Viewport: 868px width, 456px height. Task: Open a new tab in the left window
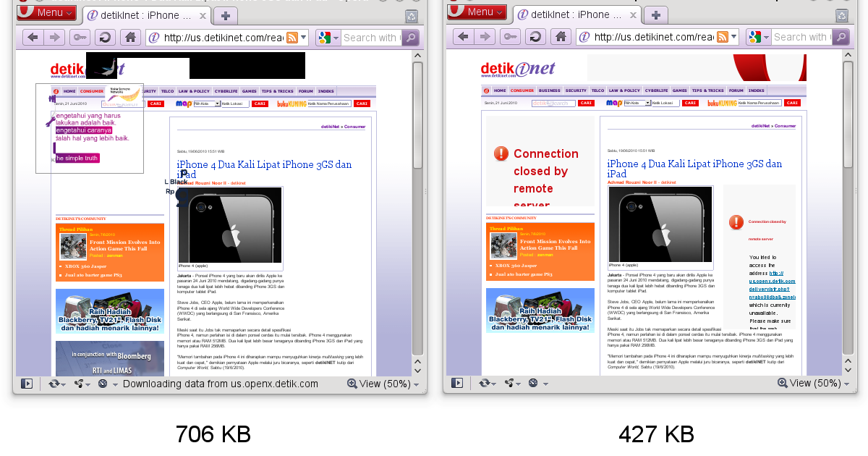point(226,16)
